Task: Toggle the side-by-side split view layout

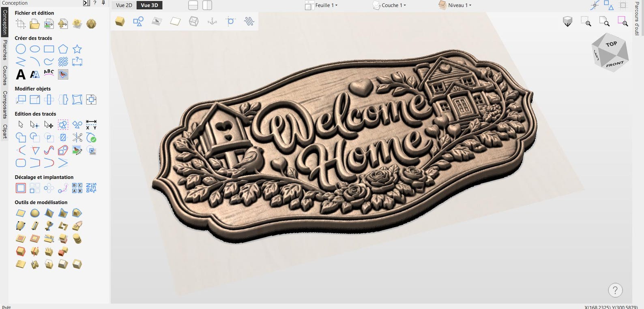Action: [207, 5]
